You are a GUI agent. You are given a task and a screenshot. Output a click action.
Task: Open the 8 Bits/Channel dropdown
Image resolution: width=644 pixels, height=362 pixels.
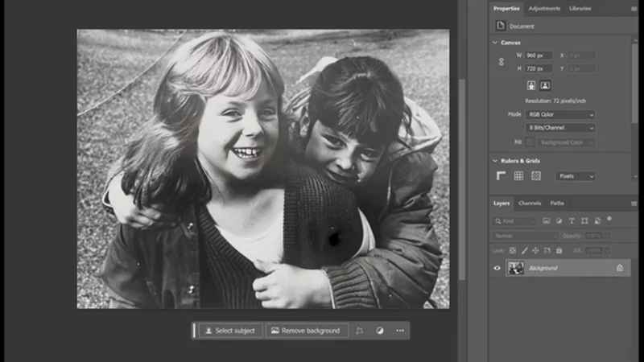click(x=560, y=128)
